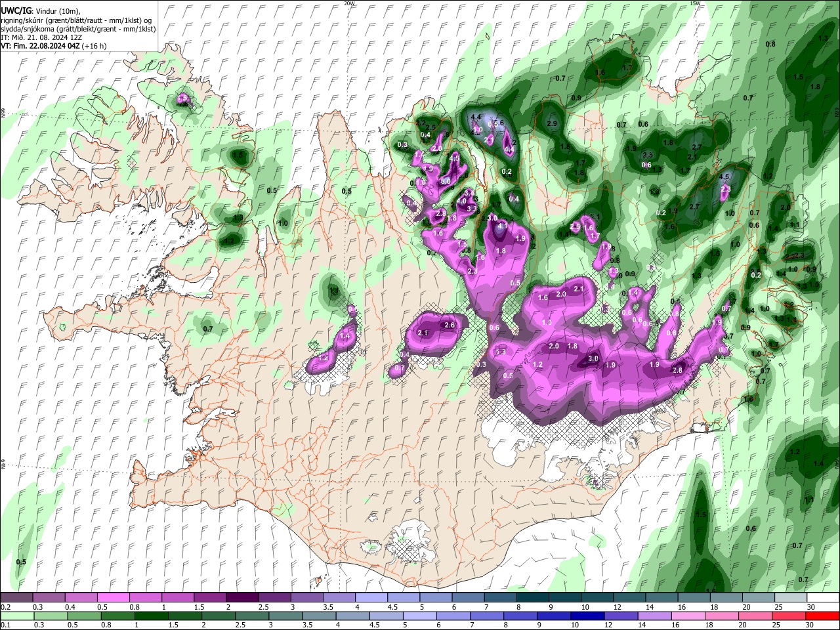Click the '5.0' snowfall value on map
The height and width of the screenshot is (630, 840).
click(445, 180)
